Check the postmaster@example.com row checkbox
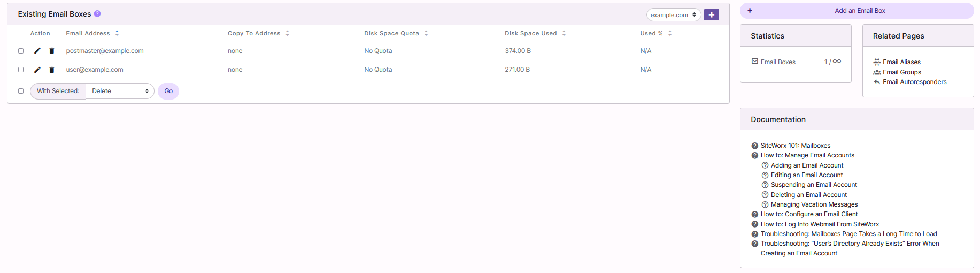 point(21,51)
